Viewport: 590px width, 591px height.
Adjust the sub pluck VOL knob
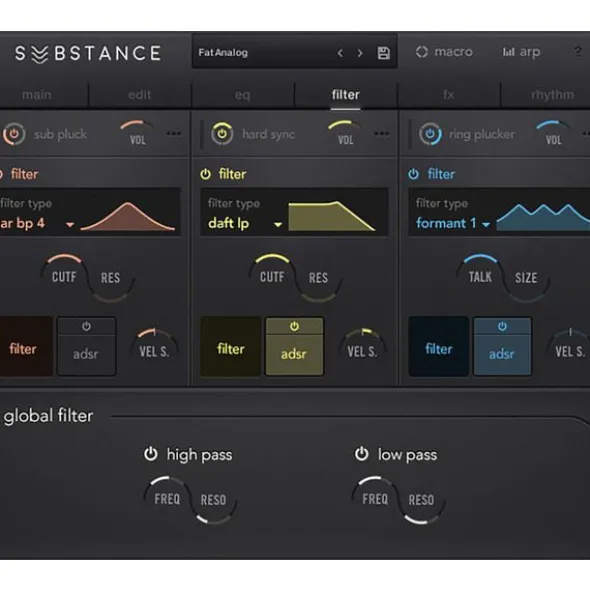pos(138,133)
